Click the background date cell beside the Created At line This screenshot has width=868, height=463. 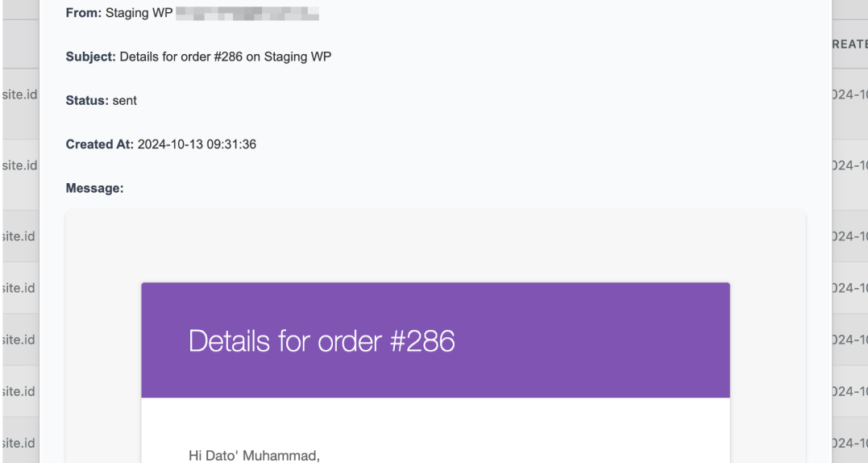(x=849, y=165)
